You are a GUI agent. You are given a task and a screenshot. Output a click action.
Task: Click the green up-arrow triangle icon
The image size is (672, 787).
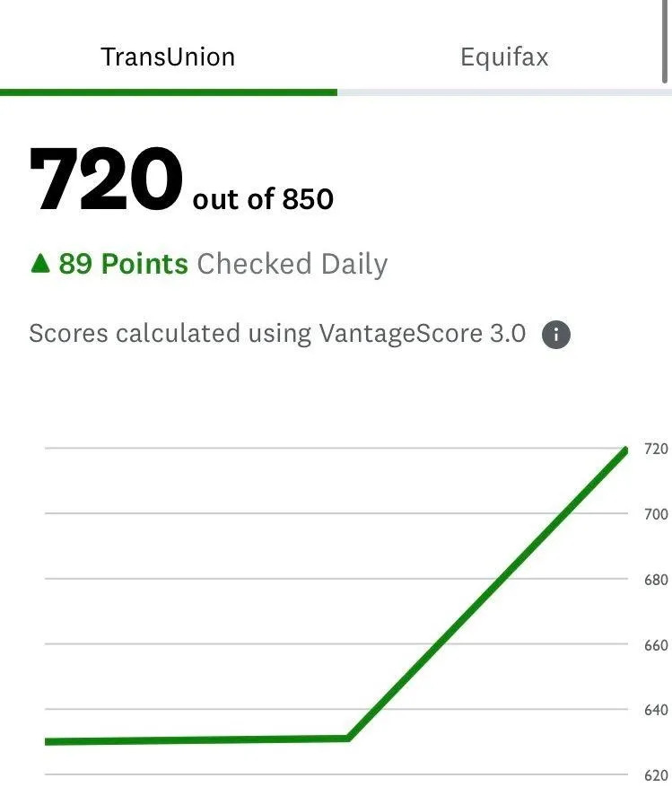coord(40,263)
